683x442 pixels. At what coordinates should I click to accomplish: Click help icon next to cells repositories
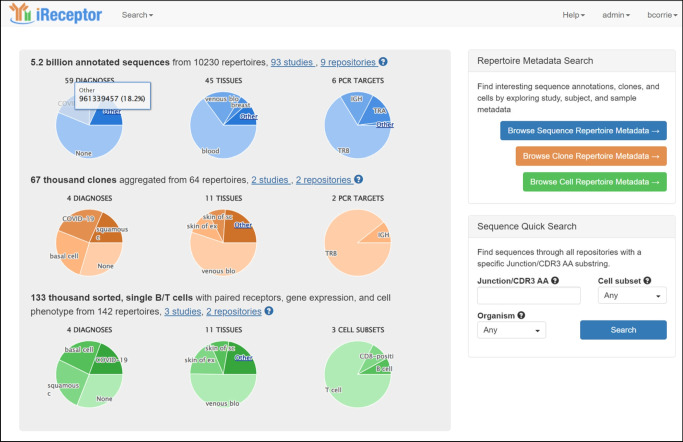pos(269,311)
